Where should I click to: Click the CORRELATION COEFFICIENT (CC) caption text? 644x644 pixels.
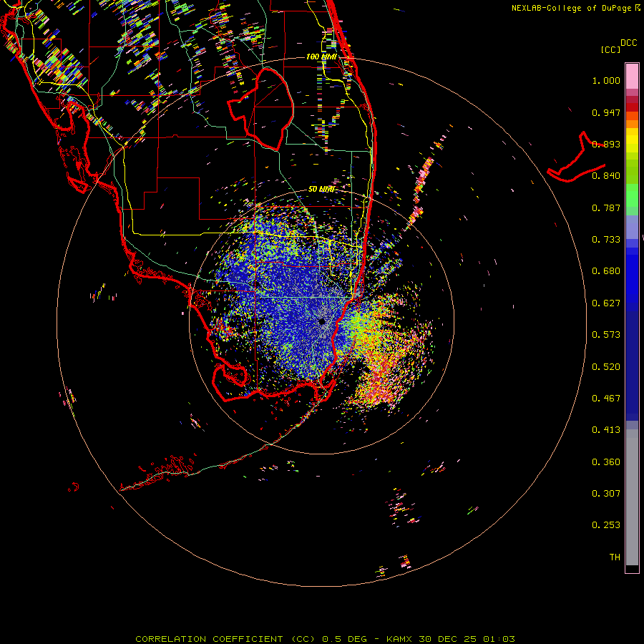tap(225, 639)
